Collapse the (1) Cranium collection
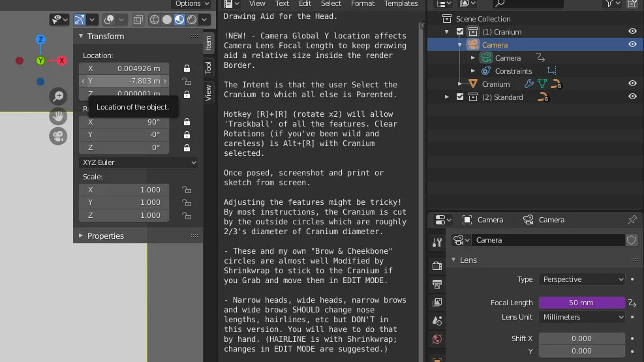 click(x=447, y=31)
